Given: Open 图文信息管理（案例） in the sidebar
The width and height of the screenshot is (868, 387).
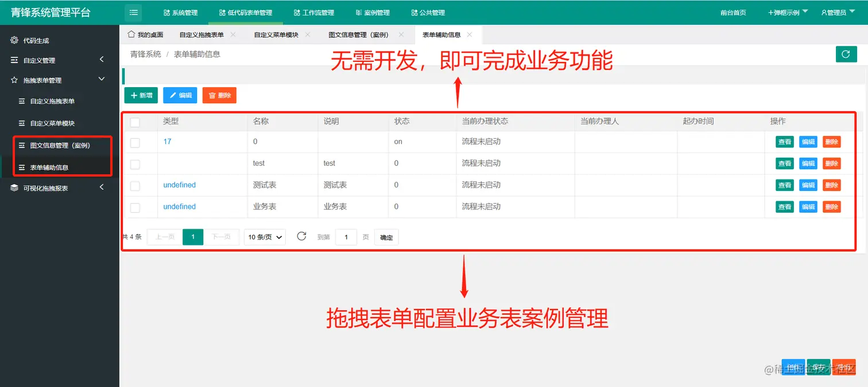Looking at the screenshot, I should (60, 145).
